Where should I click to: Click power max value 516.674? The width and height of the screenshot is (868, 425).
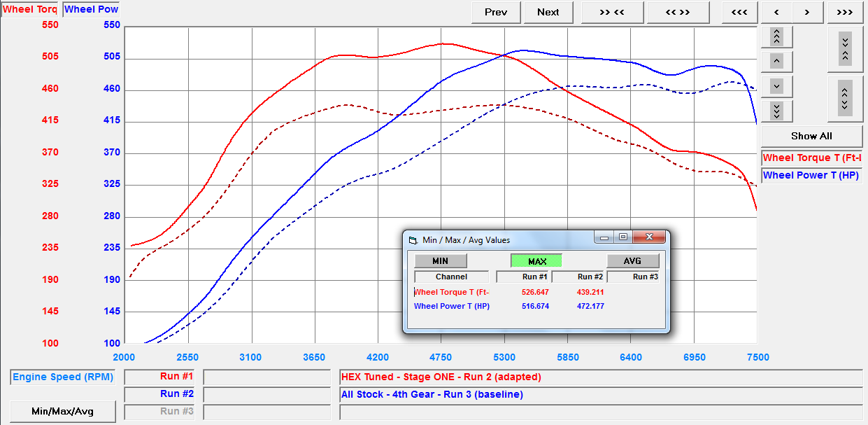click(x=535, y=306)
